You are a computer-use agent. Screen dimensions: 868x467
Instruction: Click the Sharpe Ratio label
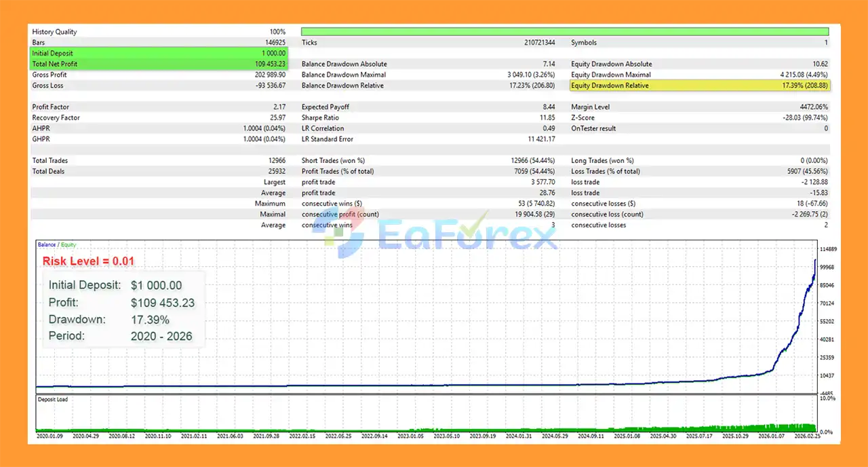[320, 118]
